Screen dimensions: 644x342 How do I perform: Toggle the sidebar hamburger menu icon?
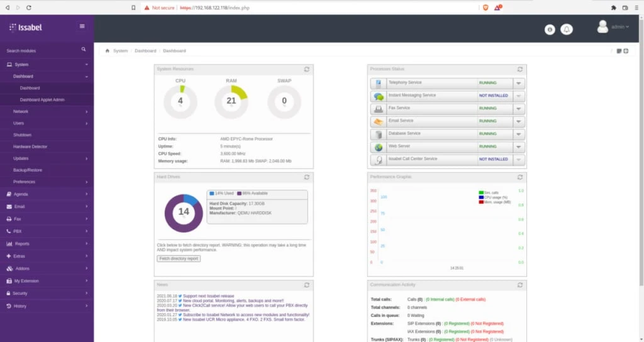(82, 26)
